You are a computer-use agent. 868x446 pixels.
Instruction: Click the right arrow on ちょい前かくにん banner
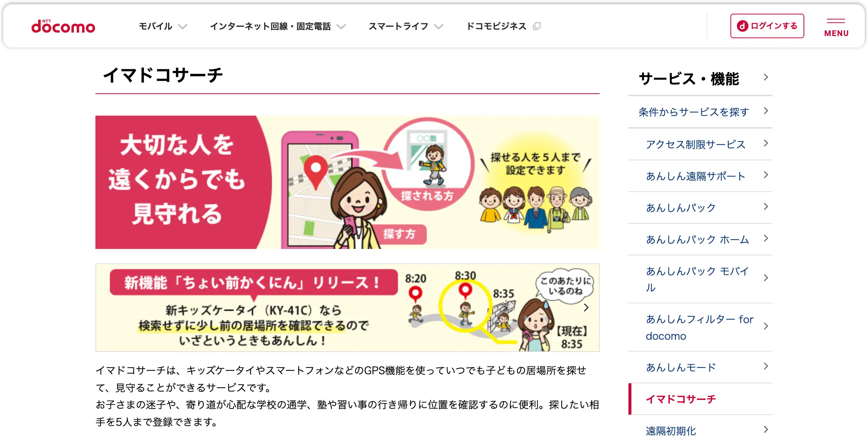[586, 307]
